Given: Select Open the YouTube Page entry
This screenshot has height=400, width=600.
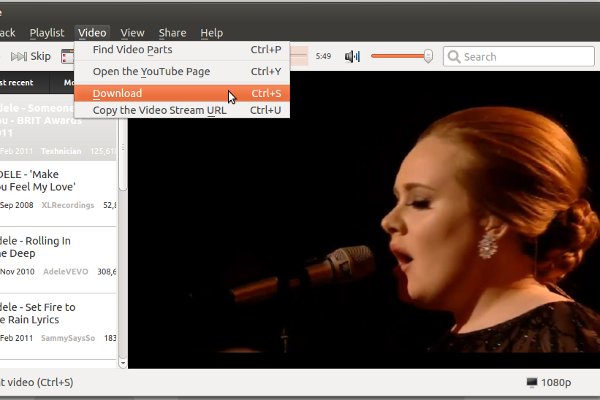Looking at the screenshot, I should point(182,72).
